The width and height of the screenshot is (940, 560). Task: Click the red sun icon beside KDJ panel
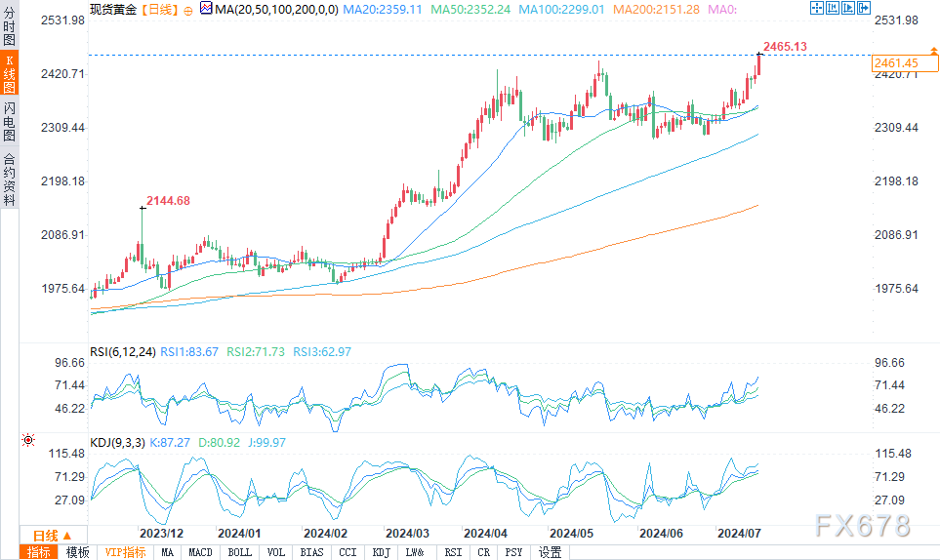[28, 440]
